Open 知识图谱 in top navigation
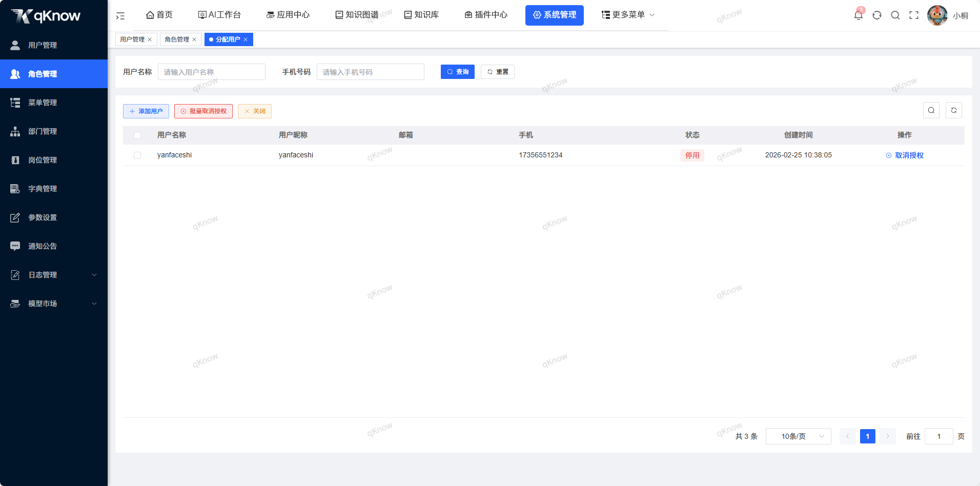This screenshot has width=980, height=486. tap(357, 15)
